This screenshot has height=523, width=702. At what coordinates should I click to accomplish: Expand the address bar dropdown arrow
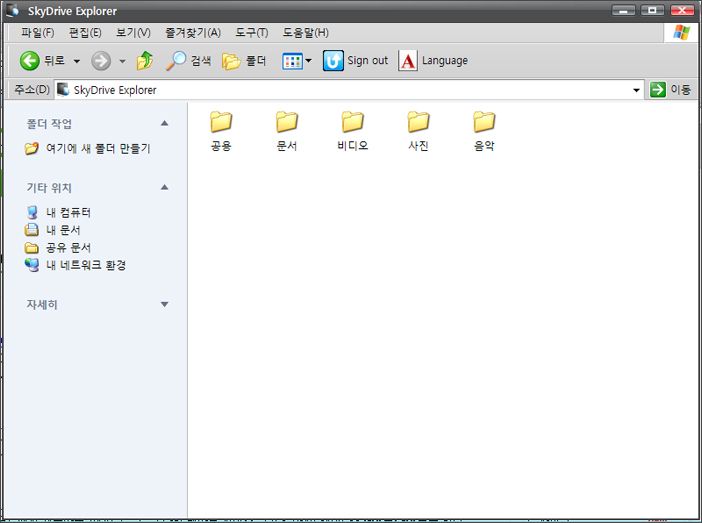pyautogui.click(x=636, y=90)
